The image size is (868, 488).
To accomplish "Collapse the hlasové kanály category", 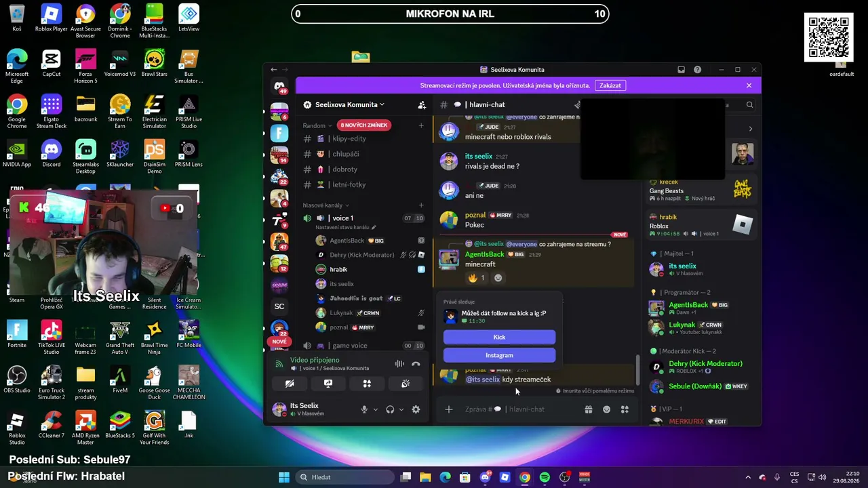I will (326, 205).
